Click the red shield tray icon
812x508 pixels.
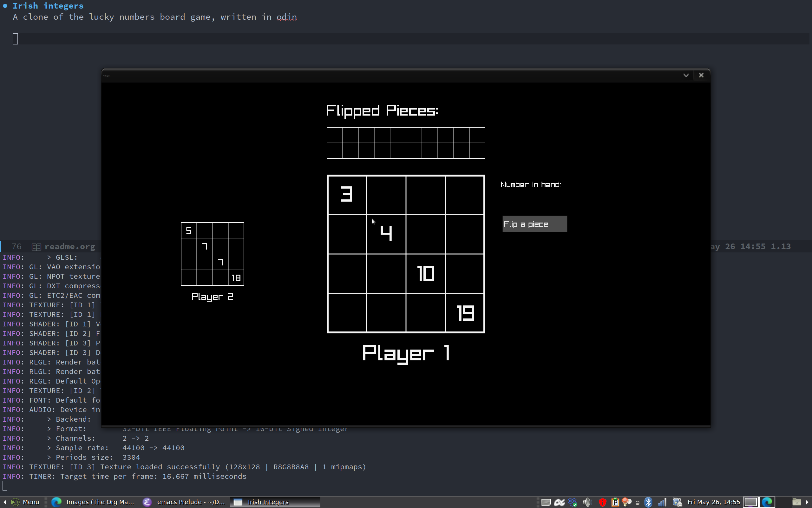602,502
